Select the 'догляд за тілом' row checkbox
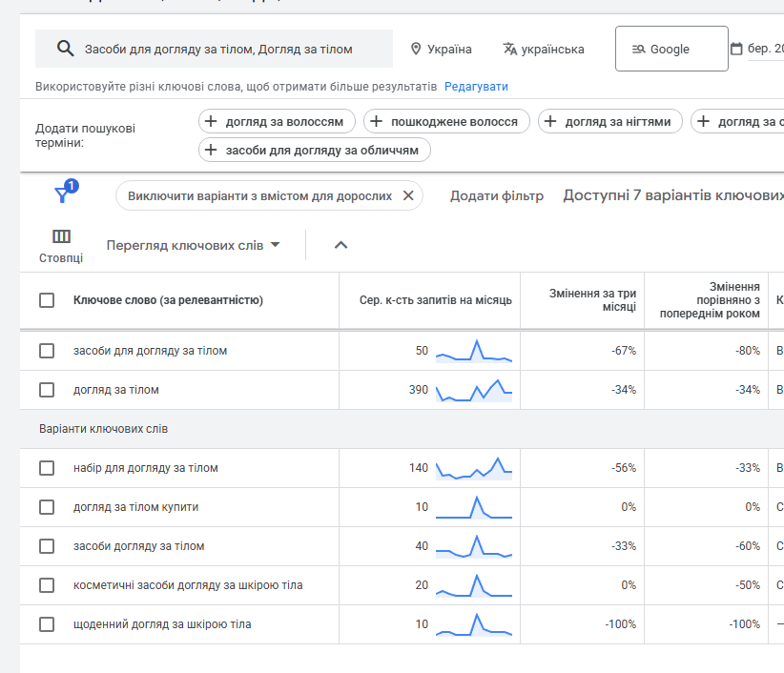The height and width of the screenshot is (673, 784). click(x=47, y=390)
